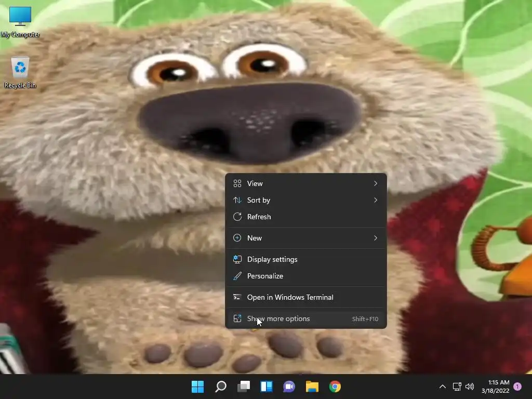Open the notification count badge
Image resolution: width=532 pixels, height=399 pixels.
[x=517, y=387]
